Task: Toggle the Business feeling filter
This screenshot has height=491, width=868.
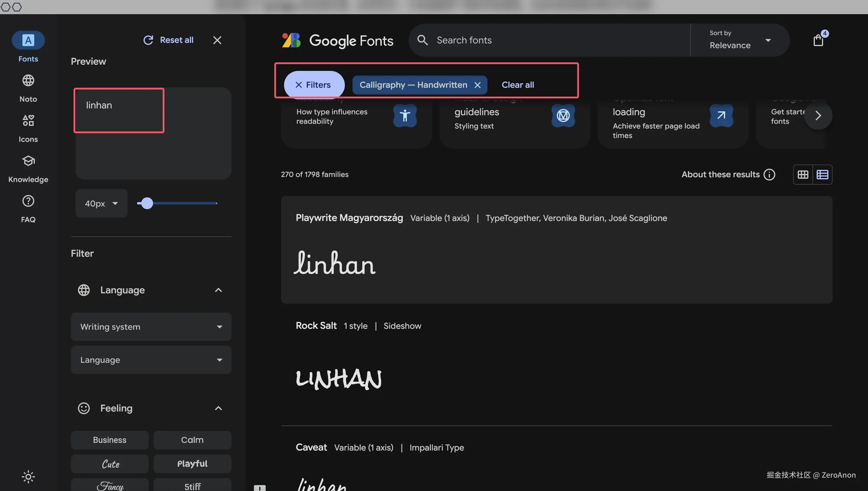Action: (x=110, y=440)
